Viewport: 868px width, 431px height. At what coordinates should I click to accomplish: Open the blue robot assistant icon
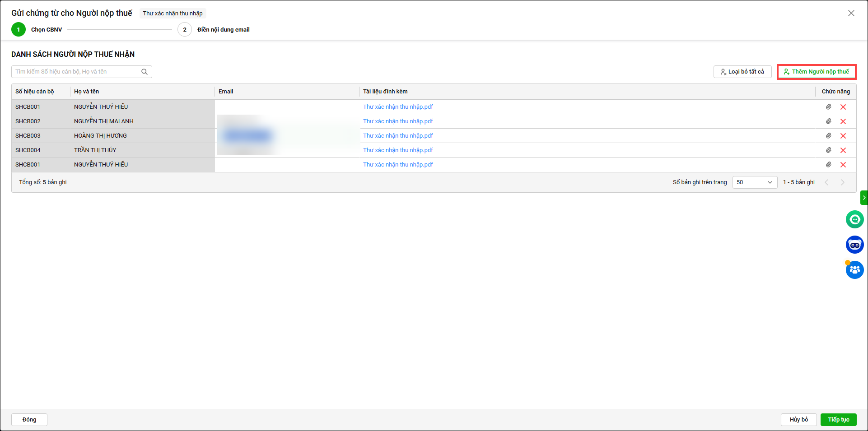click(854, 245)
